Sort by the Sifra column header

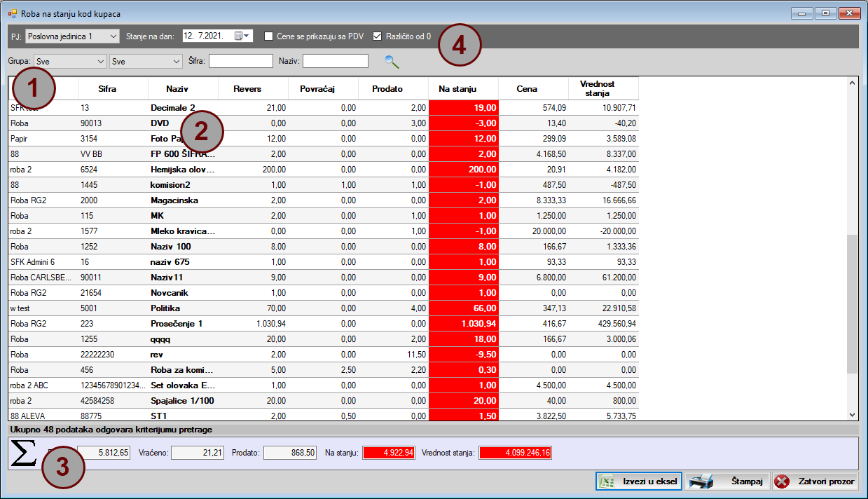113,89
